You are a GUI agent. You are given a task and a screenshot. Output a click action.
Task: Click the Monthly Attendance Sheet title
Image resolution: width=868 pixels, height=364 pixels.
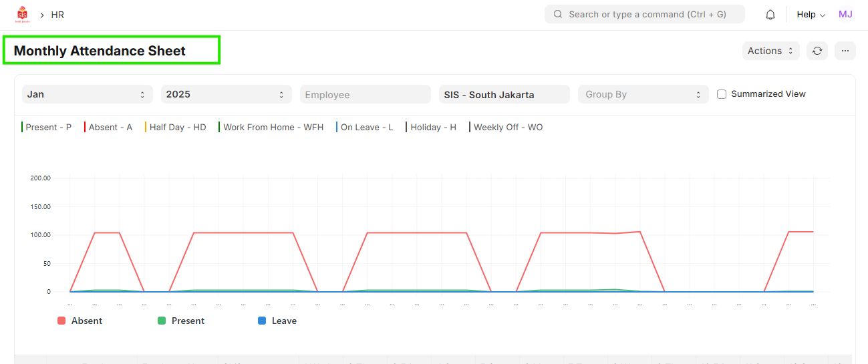(100, 51)
